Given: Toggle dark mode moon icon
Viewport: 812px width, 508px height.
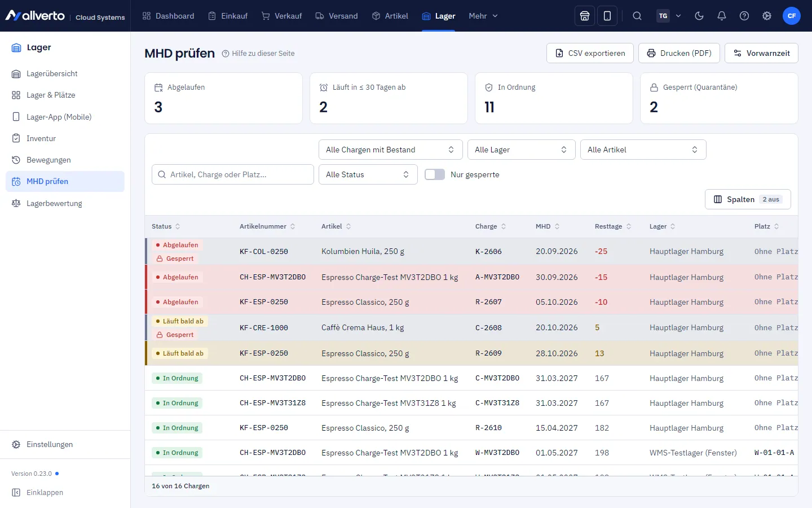Looking at the screenshot, I should 699,16.
